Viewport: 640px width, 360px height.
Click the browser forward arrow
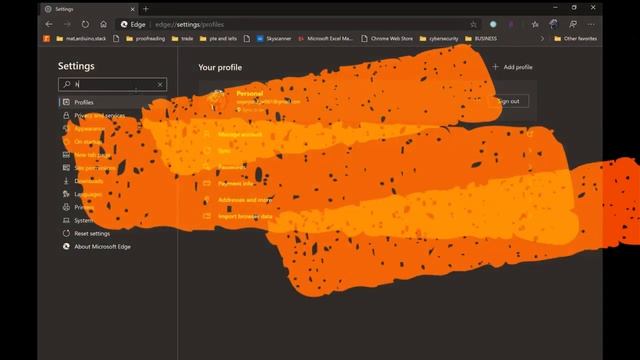click(x=67, y=24)
